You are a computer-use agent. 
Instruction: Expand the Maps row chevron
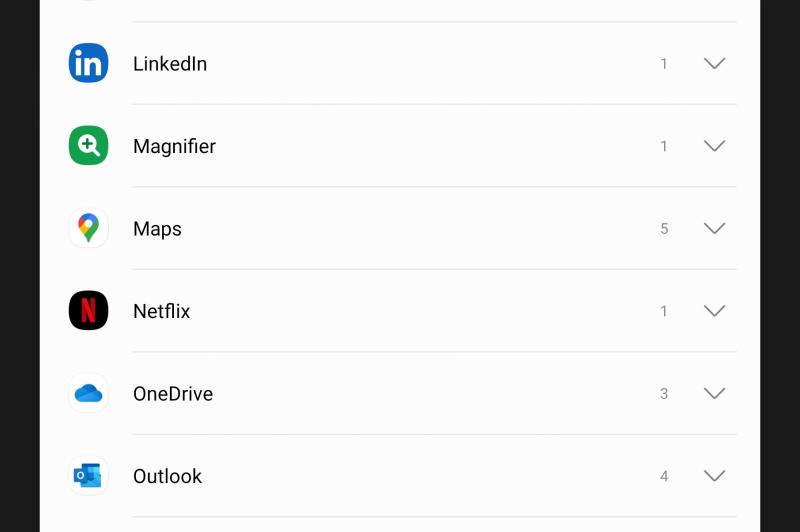coord(714,229)
